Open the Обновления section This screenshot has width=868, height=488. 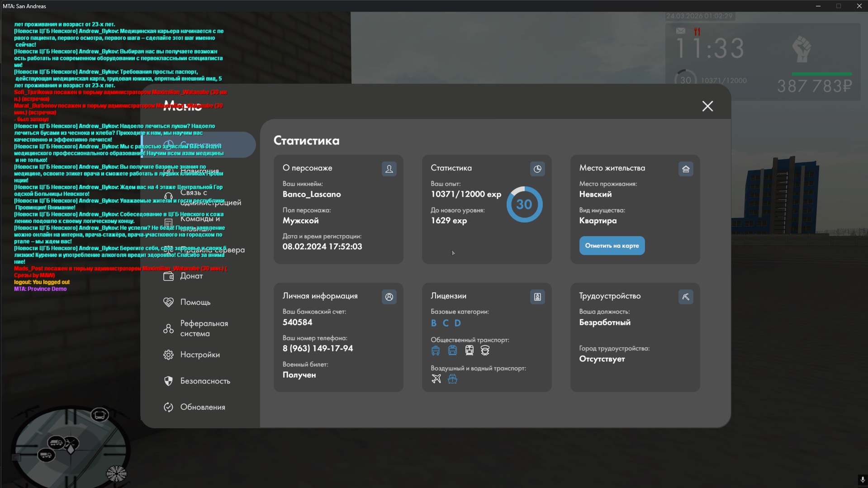(x=202, y=407)
